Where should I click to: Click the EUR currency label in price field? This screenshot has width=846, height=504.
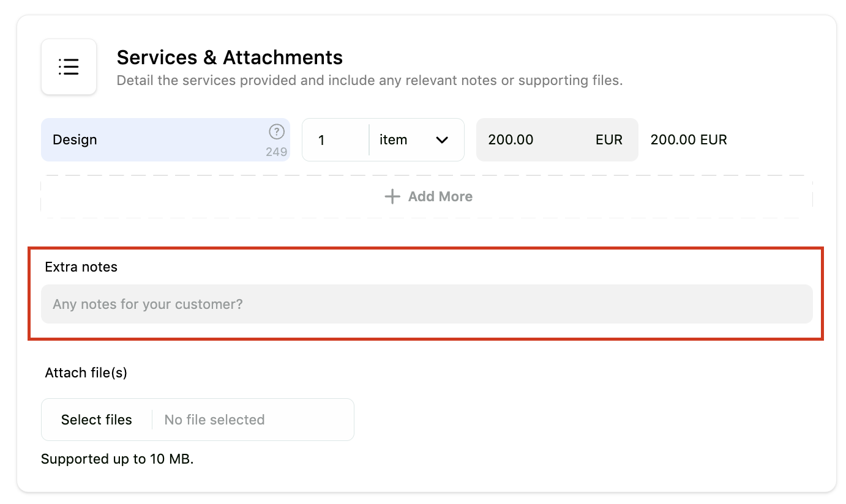(x=609, y=139)
